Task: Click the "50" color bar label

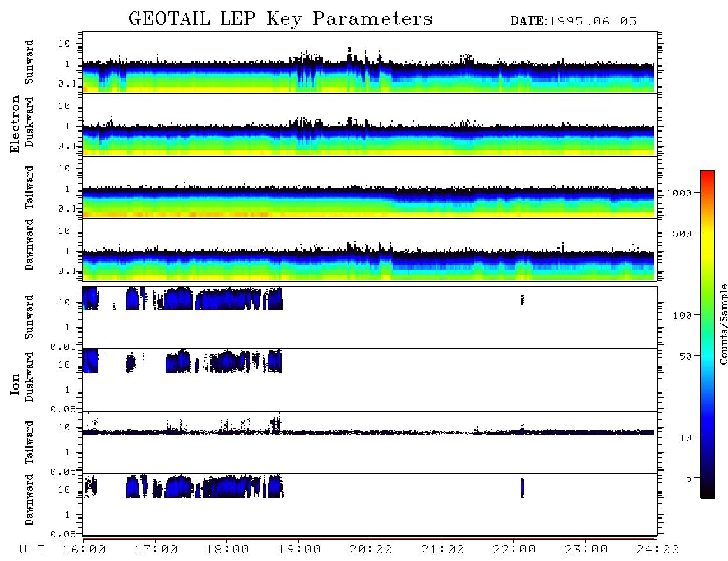Action: click(686, 356)
